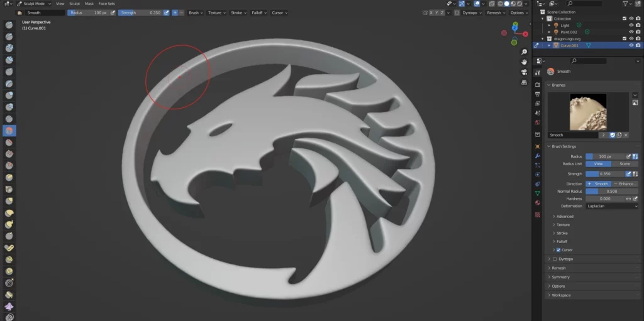644x321 pixels.
Task: Click the blue Z axis on navigation gizmo
Action: pos(515,27)
